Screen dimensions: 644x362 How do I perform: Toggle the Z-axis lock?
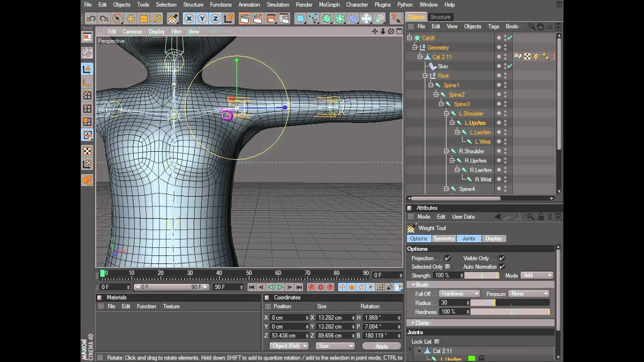point(215,19)
